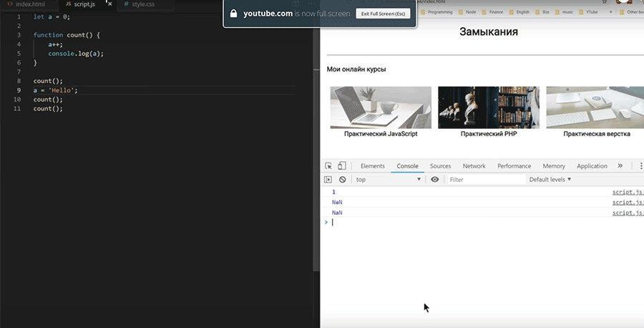Click the Programming bookmark folder icon
This screenshot has width=644, height=328.
pos(423,12)
